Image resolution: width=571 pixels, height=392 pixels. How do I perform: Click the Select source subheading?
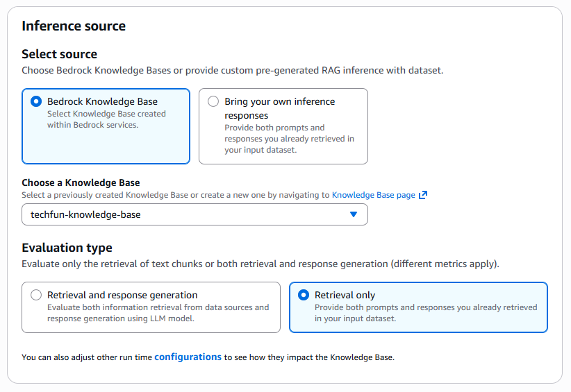(59, 54)
